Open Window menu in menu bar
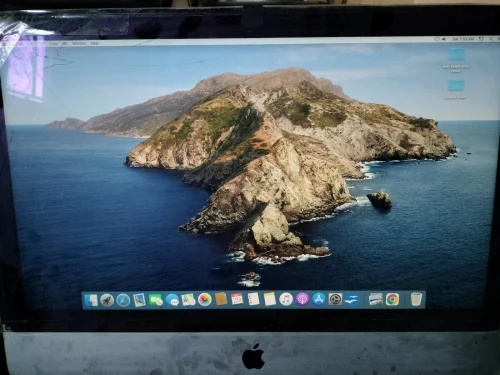Viewport: 500px width, 375px height. (79, 44)
